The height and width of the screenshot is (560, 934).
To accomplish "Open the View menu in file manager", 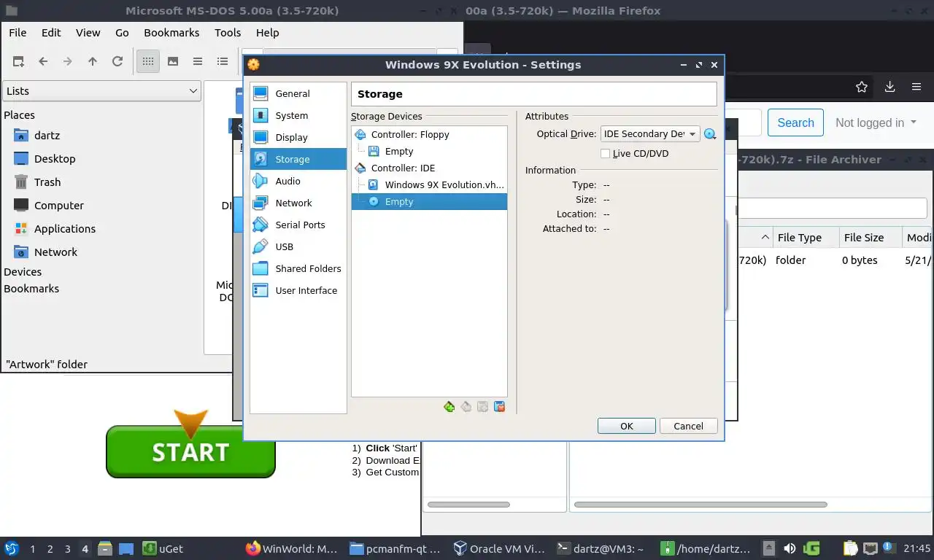I will (88, 32).
